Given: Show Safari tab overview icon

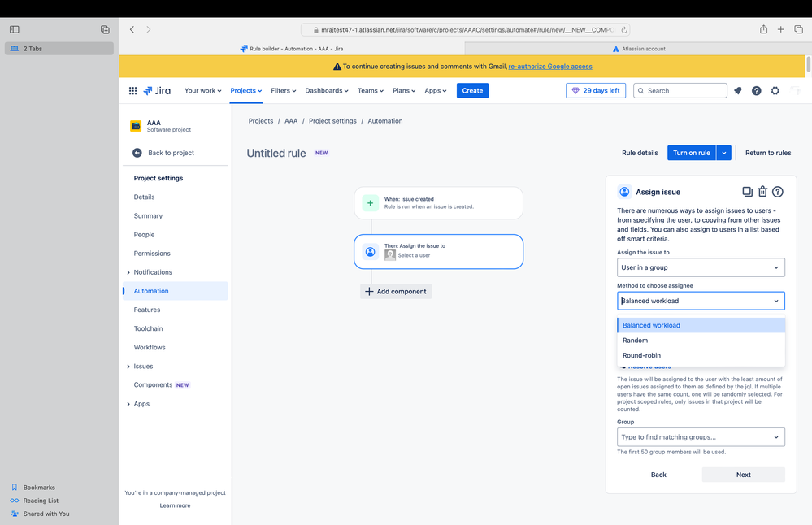Looking at the screenshot, I should pyautogui.click(x=798, y=29).
